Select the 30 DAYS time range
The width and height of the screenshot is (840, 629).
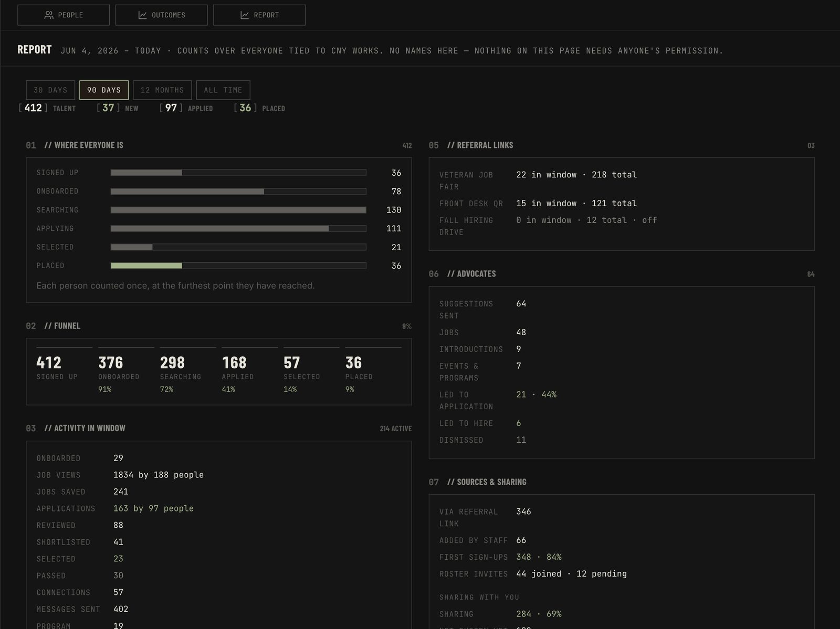tap(50, 90)
